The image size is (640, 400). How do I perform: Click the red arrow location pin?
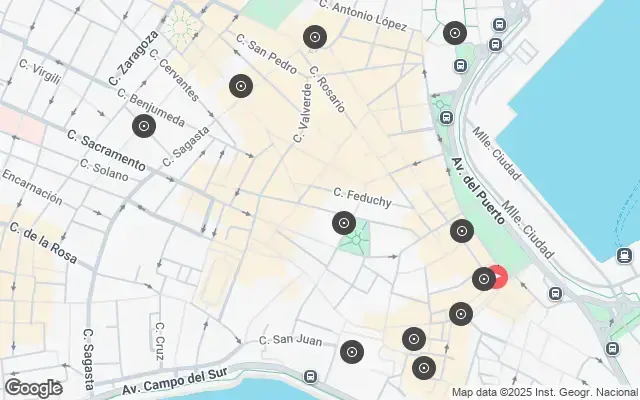point(500,277)
